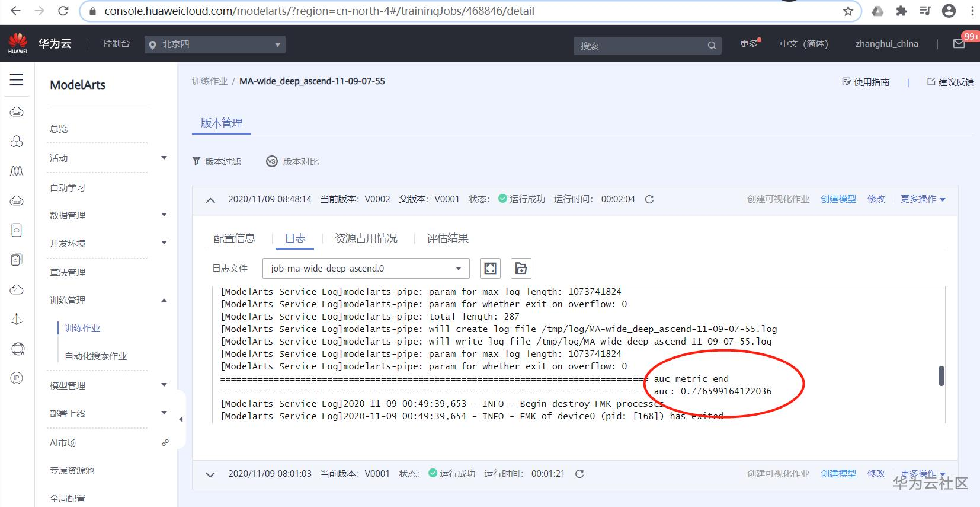Screen dimensions: 980x507
Task: Open the 更多 menu in the header
Action: click(x=749, y=44)
